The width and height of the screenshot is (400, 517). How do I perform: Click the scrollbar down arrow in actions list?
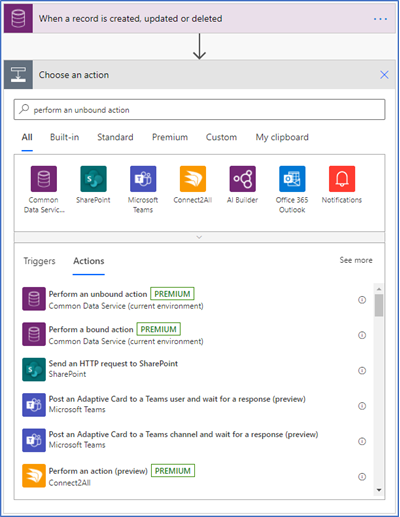(379, 490)
